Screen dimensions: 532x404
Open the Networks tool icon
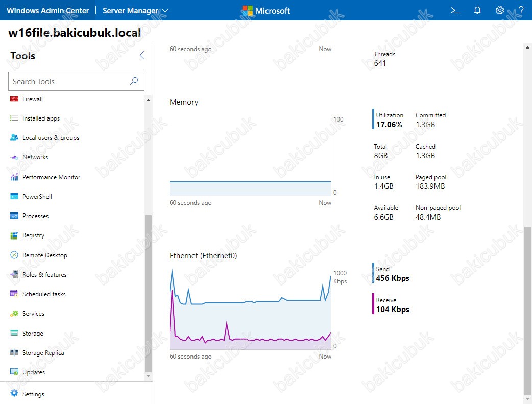coord(14,157)
